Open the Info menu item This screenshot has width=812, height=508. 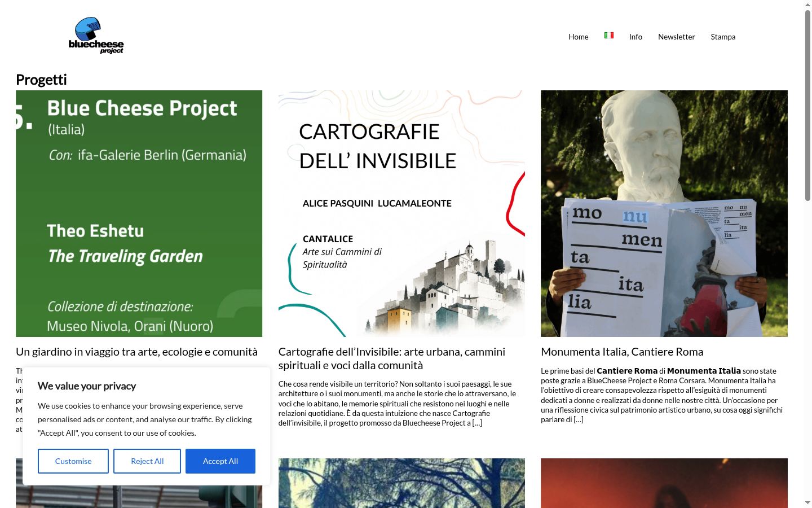point(636,37)
